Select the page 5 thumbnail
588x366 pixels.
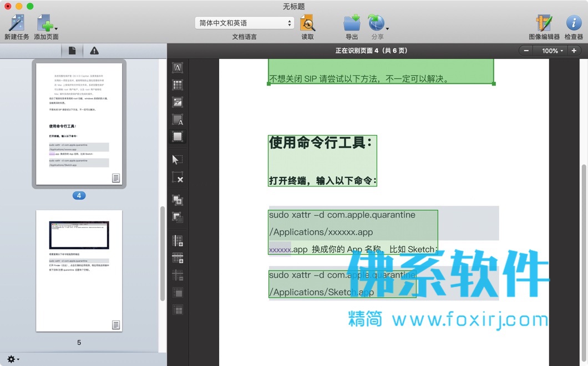click(x=79, y=271)
